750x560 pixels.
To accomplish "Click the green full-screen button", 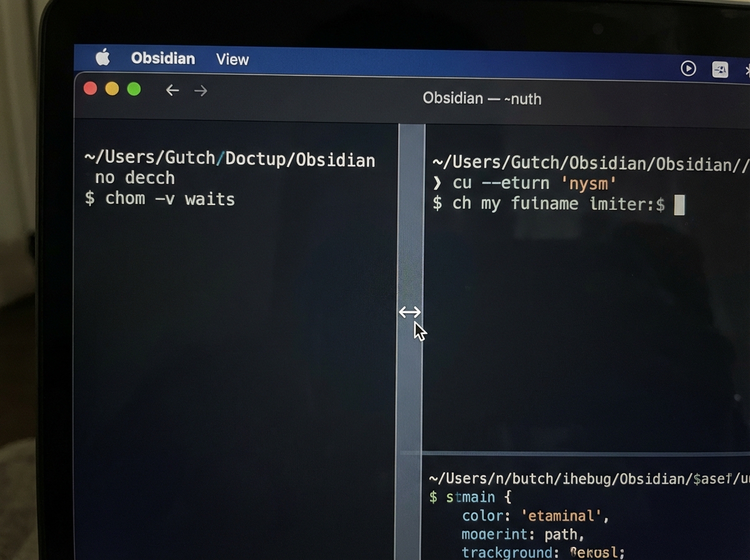I will 134,89.
